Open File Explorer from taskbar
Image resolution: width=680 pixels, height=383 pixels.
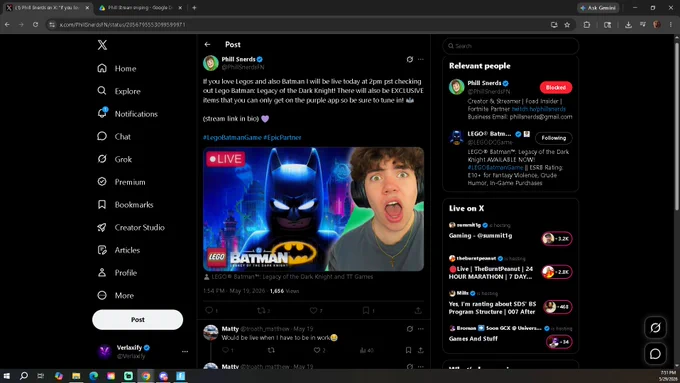tap(76, 376)
